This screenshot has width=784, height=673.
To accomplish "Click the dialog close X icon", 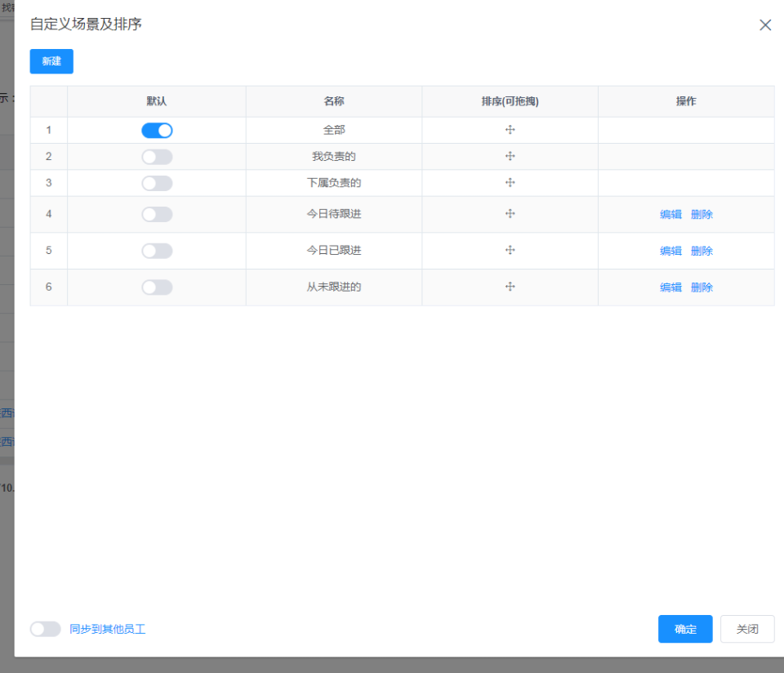I will tap(765, 25).
